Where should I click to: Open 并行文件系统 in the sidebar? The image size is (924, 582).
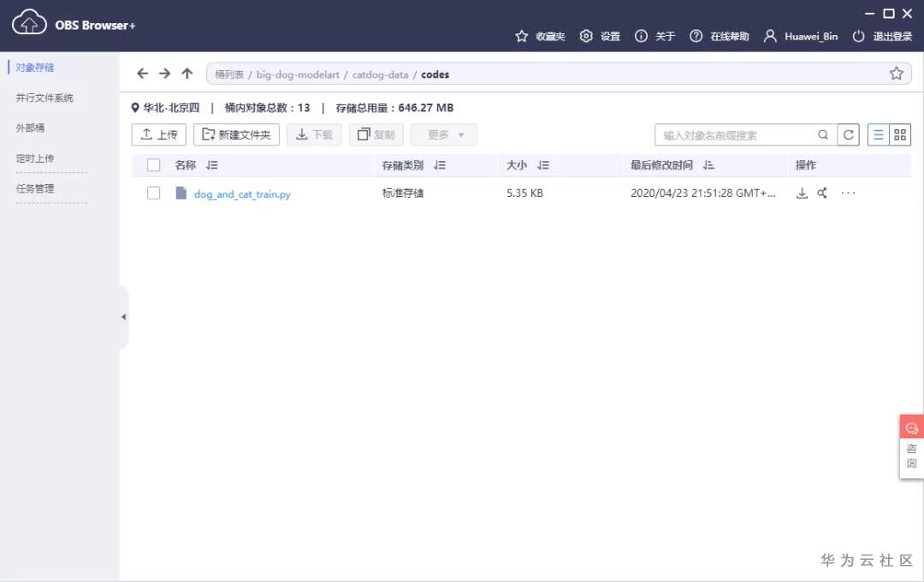[44, 98]
